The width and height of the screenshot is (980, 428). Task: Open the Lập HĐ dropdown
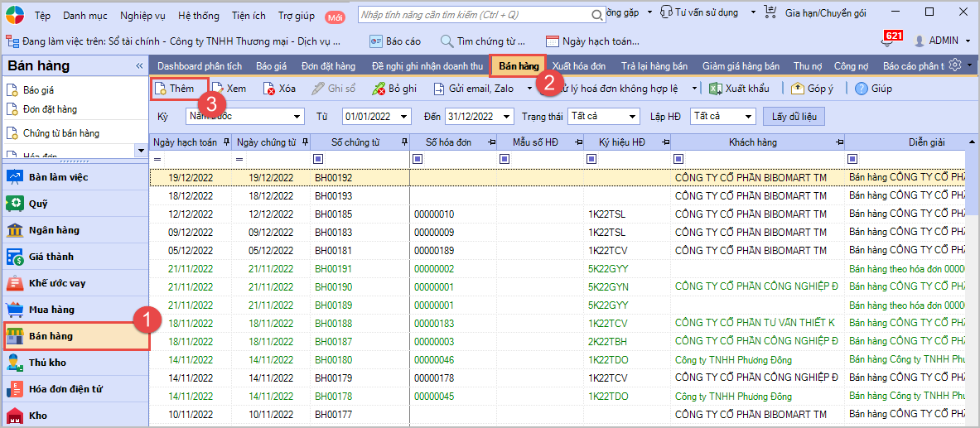click(x=749, y=117)
